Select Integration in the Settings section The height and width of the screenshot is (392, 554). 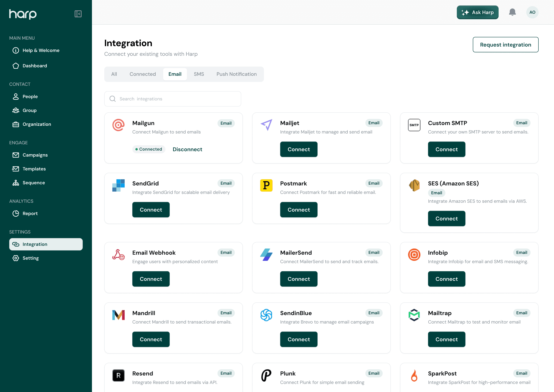[x=46, y=244]
